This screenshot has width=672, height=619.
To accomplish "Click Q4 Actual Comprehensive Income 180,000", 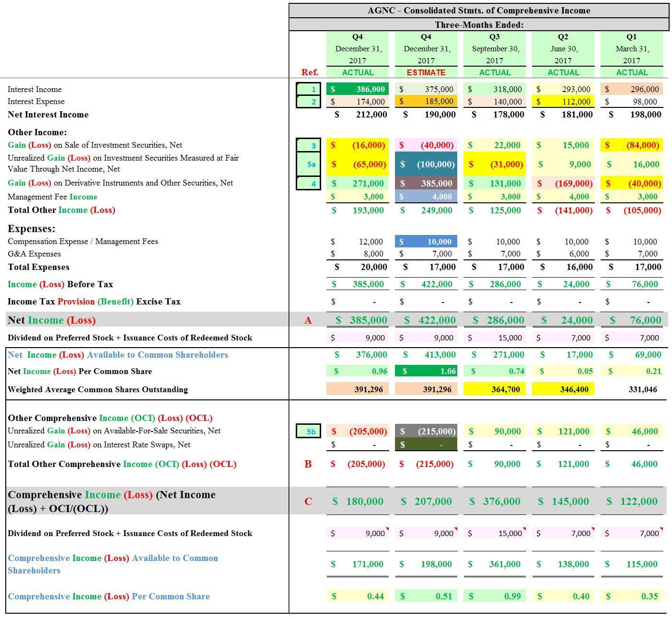I will (x=358, y=502).
